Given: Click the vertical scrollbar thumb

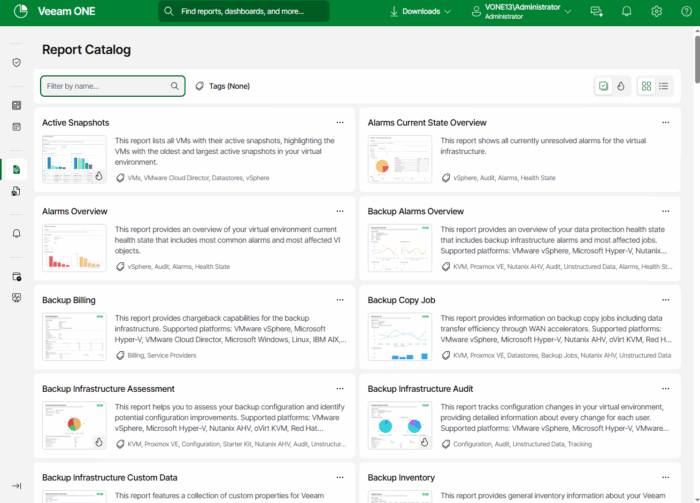Looking at the screenshot, I should pyautogui.click(x=697, y=59).
